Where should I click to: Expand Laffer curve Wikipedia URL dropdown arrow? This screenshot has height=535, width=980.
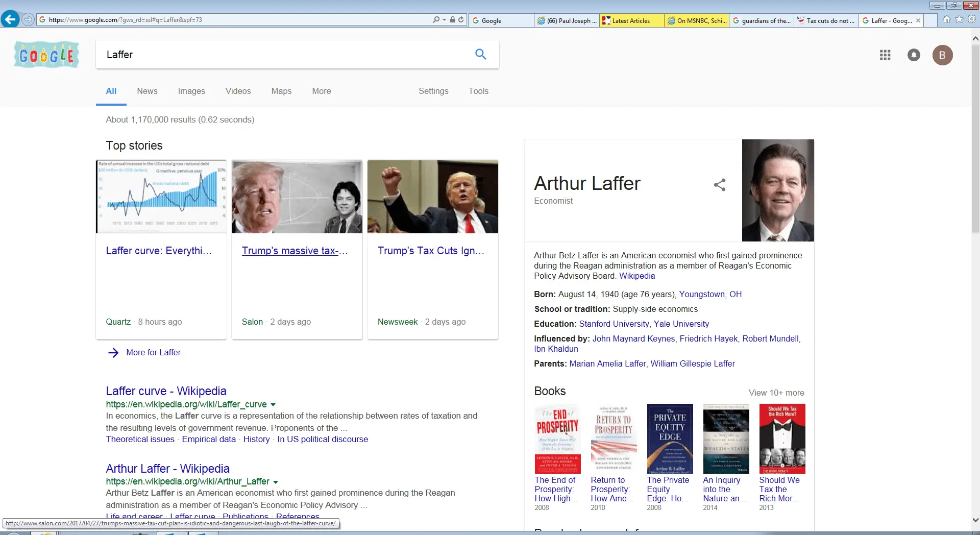[x=273, y=405]
